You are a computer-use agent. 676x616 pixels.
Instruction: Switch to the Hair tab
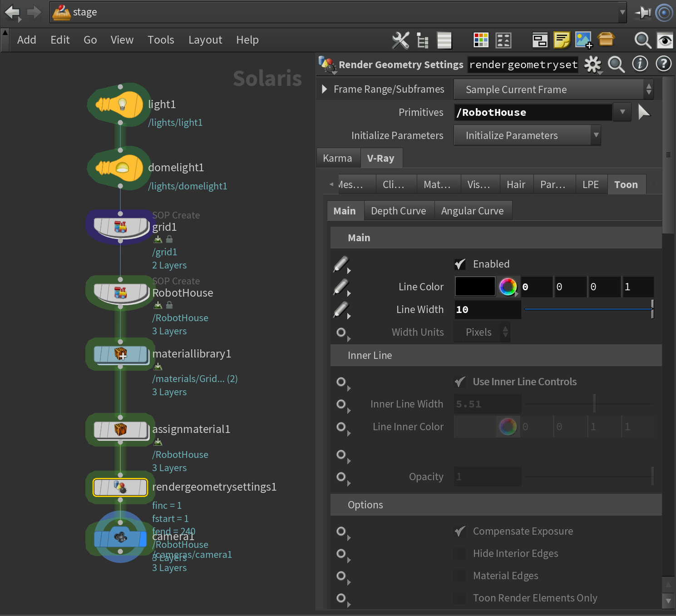tap(516, 184)
